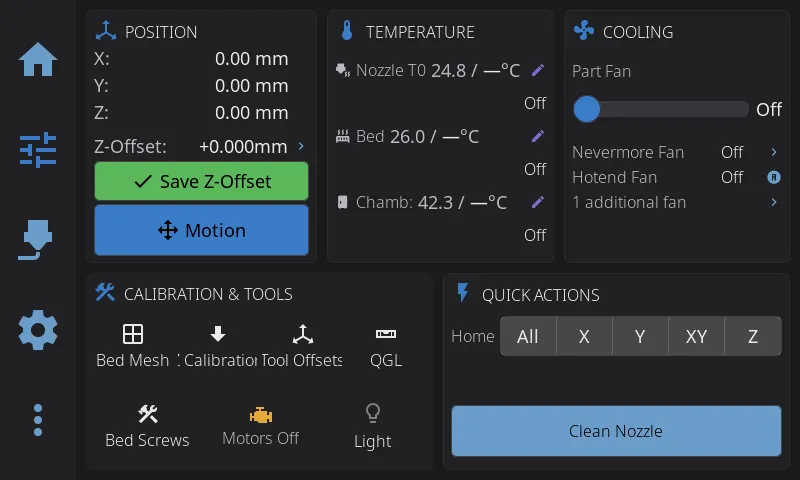Viewport: 800px width, 480px height.
Task: Click the Temperature thermometer icon
Action: [347, 31]
